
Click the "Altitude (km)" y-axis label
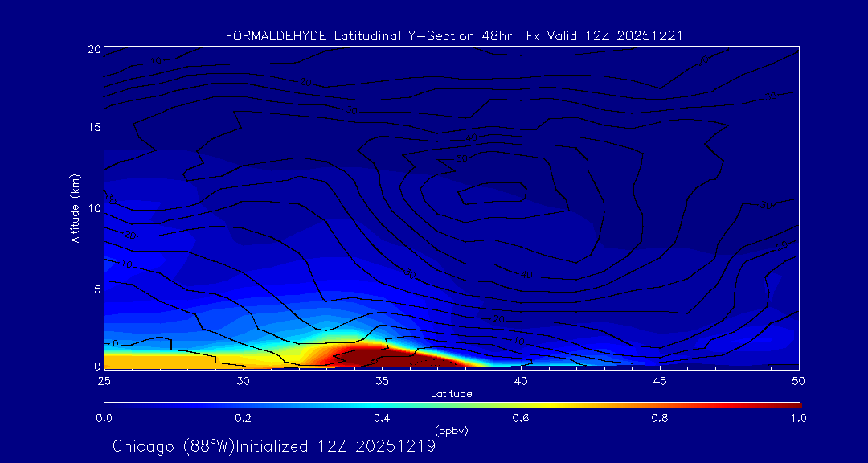(75, 208)
